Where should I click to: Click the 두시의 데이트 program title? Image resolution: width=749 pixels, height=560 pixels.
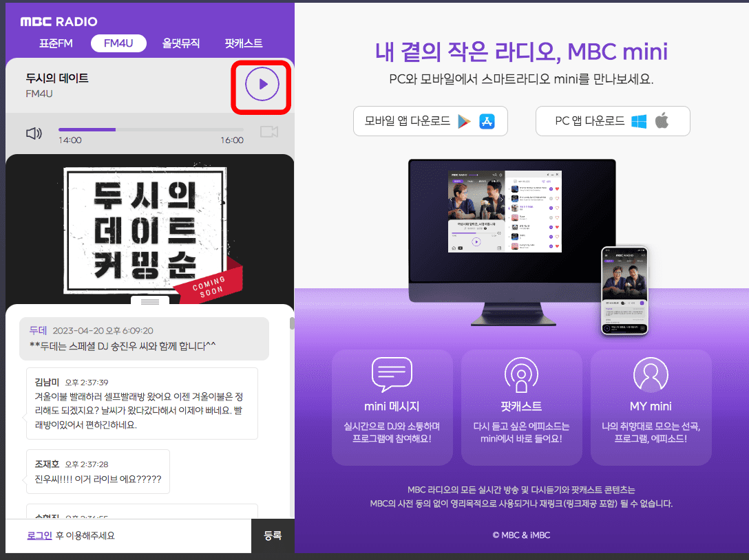coord(57,78)
